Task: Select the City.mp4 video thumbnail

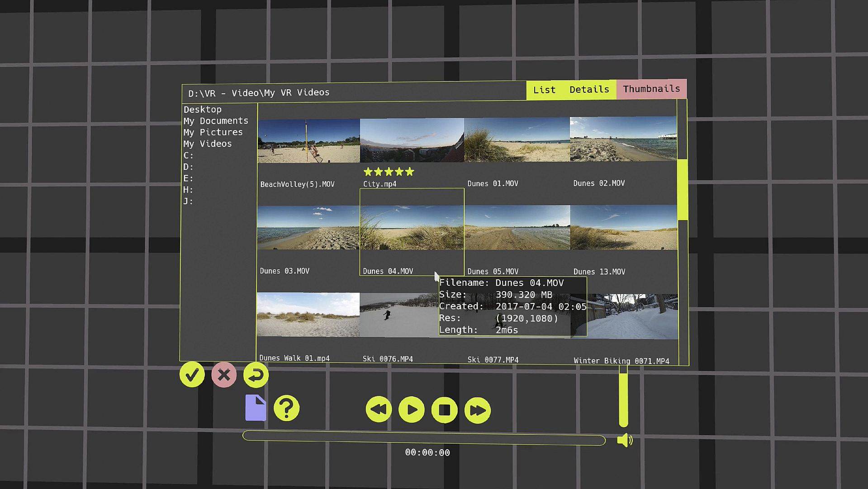Action: click(x=412, y=140)
